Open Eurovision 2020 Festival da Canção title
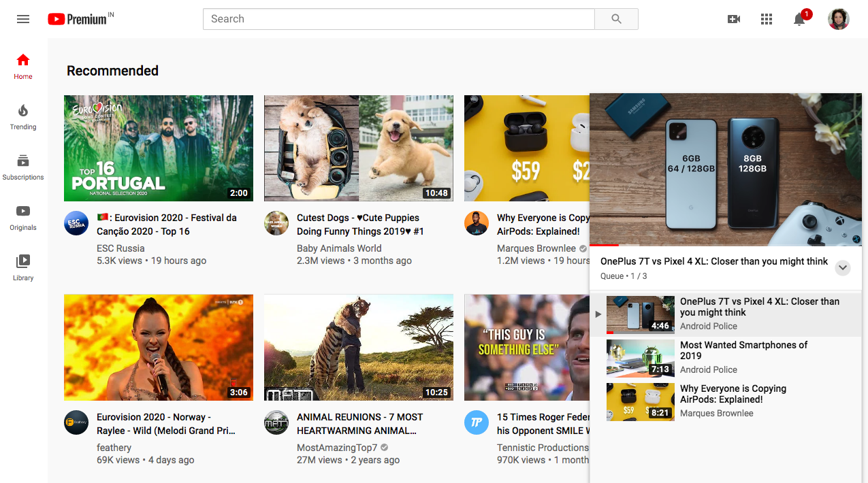The width and height of the screenshot is (868, 483). click(x=167, y=224)
